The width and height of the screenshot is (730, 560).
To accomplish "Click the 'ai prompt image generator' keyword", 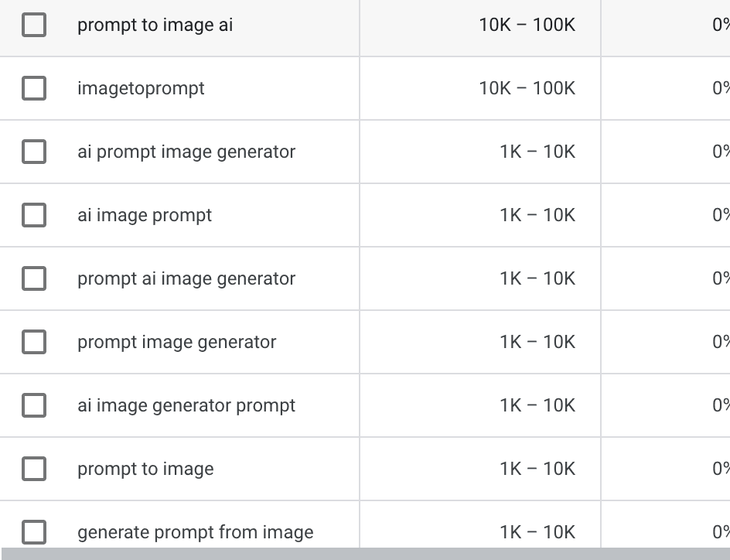I will (186, 152).
